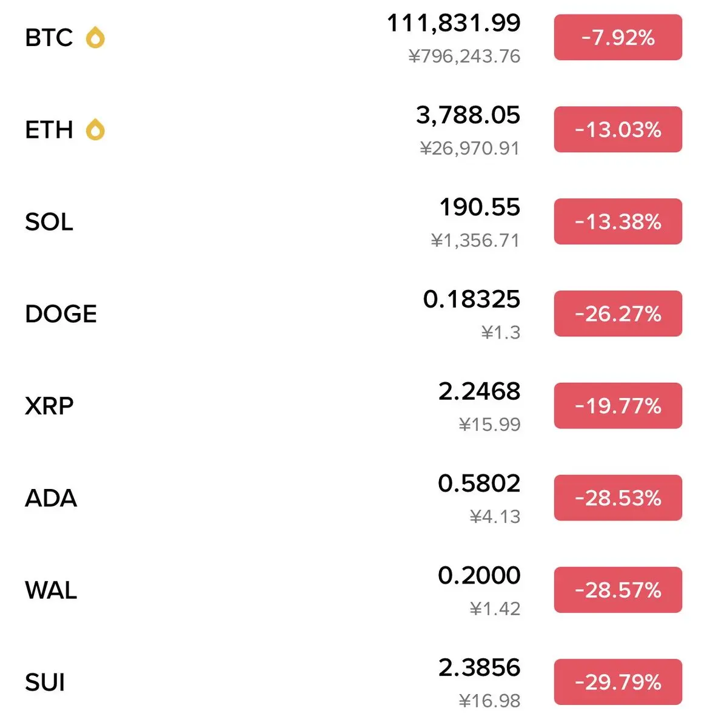Select the ADA ticker name
This screenshot has width=707, height=728.
click(x=51, y=498)
